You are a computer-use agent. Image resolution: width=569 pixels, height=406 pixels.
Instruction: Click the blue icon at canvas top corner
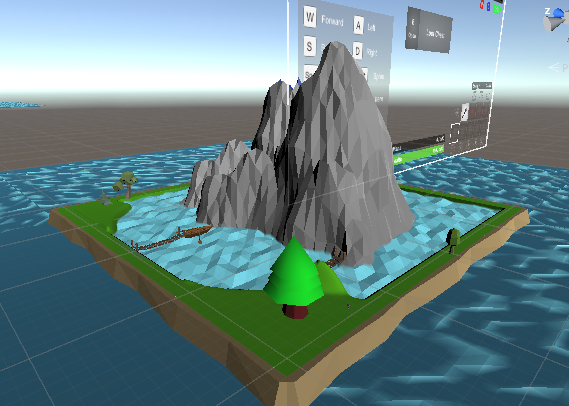point(488,6)
